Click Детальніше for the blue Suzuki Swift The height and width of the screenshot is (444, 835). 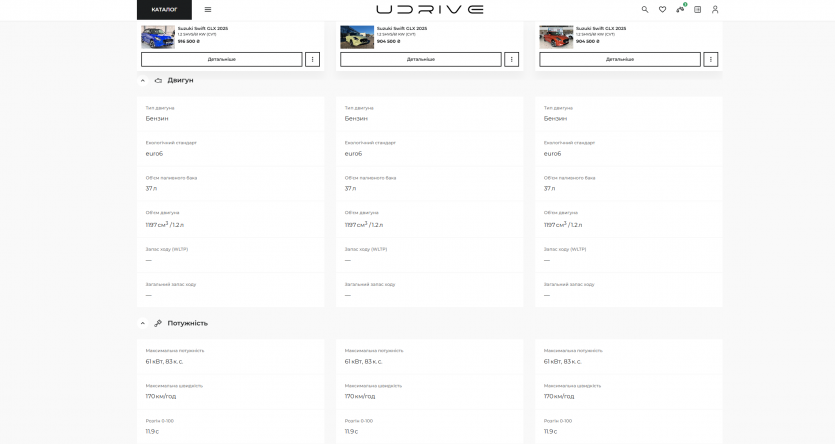[x=222, y=59]
